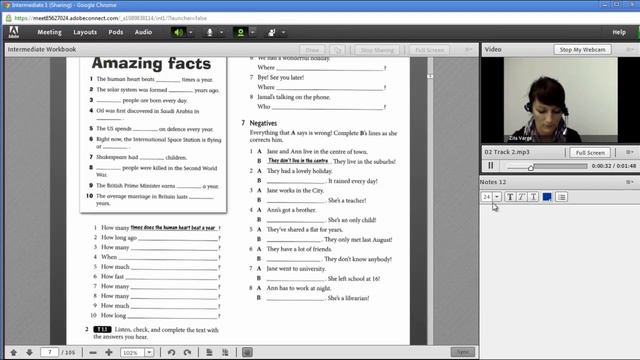The image size is (640, 360).
Task: Toggle the webcam icon in the top bar
Action: [240, 32]
